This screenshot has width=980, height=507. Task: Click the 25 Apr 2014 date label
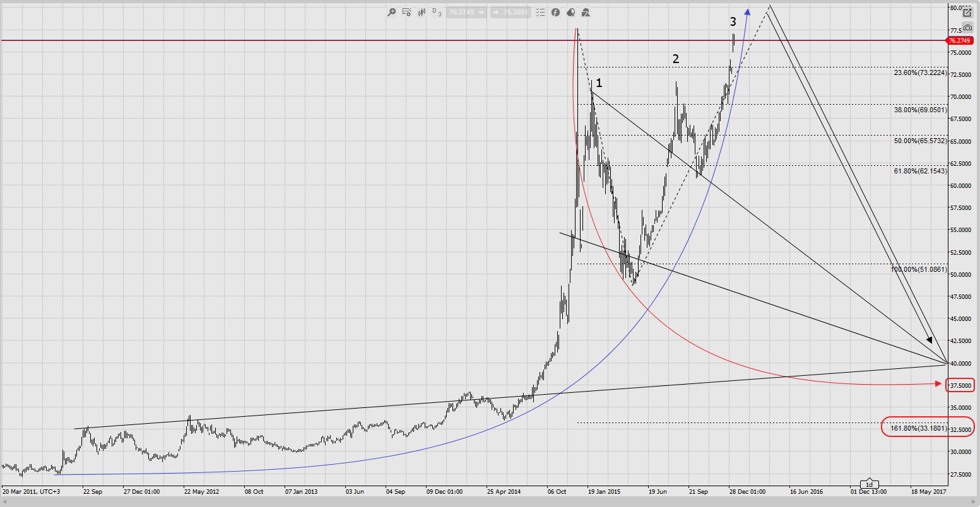pyautogui.click(x=505, y=491)
